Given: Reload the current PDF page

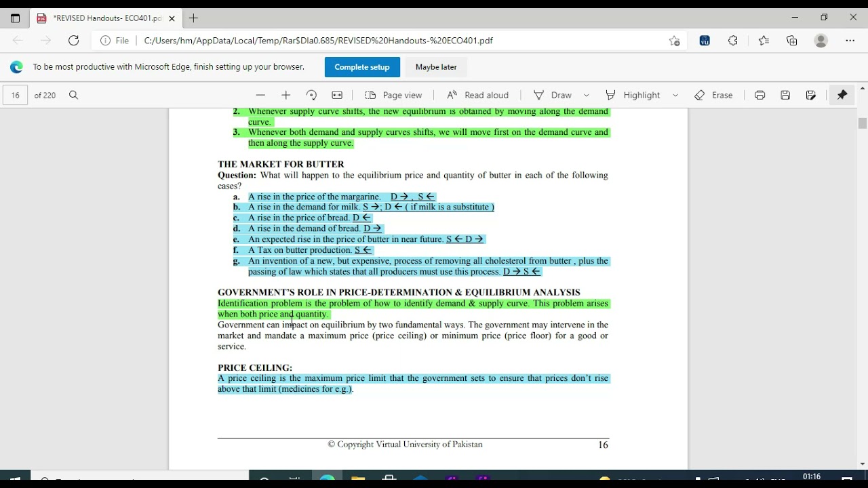Looking at the screenshot, I should (74, 41).
